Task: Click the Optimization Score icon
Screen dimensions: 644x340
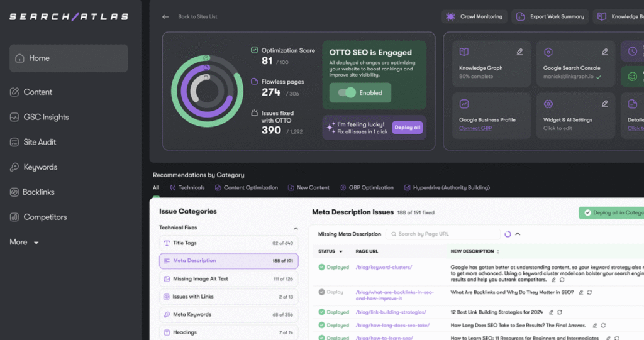Action: pyautogui.click(x=254, y=50)
